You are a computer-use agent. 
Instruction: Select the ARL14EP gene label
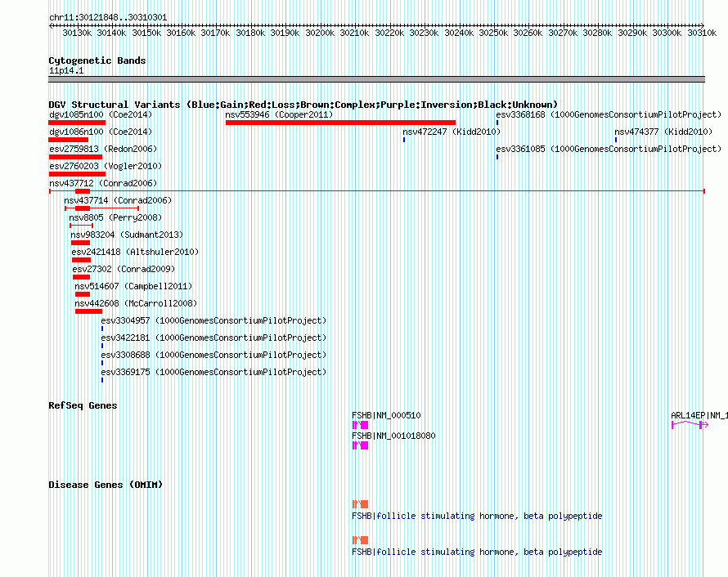click(x=699, y=415)
